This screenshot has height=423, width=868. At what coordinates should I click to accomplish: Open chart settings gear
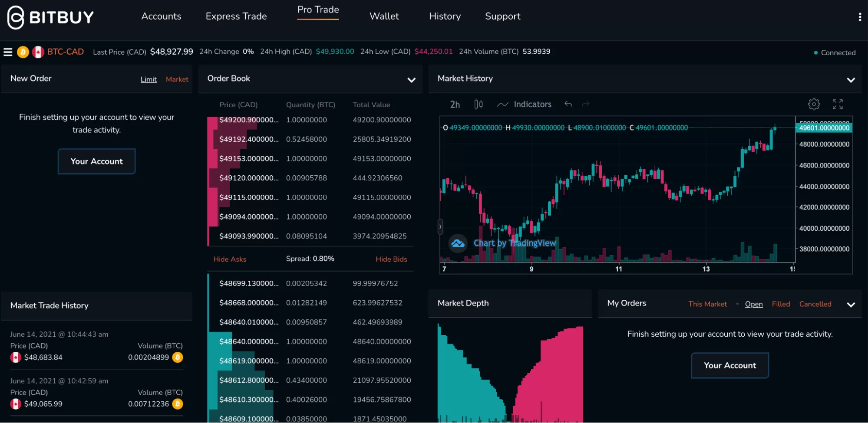[x=814, y=104]
